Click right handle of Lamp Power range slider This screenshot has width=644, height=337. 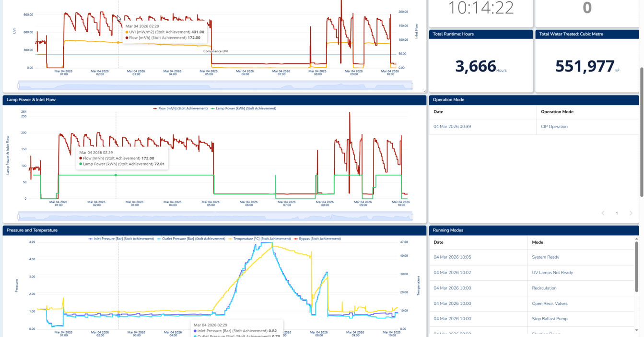(x=412, y=217)
